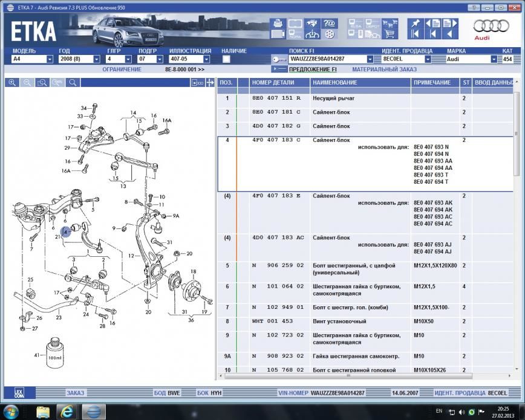The height and width of the screenshot is (420, 525).
Task: Open the МОДЕЛЬ dropdown showing A4
Action: coord(50,59)
